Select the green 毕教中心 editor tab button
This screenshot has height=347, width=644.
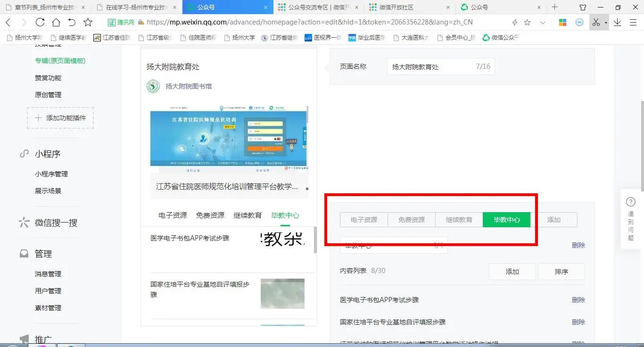507,220
